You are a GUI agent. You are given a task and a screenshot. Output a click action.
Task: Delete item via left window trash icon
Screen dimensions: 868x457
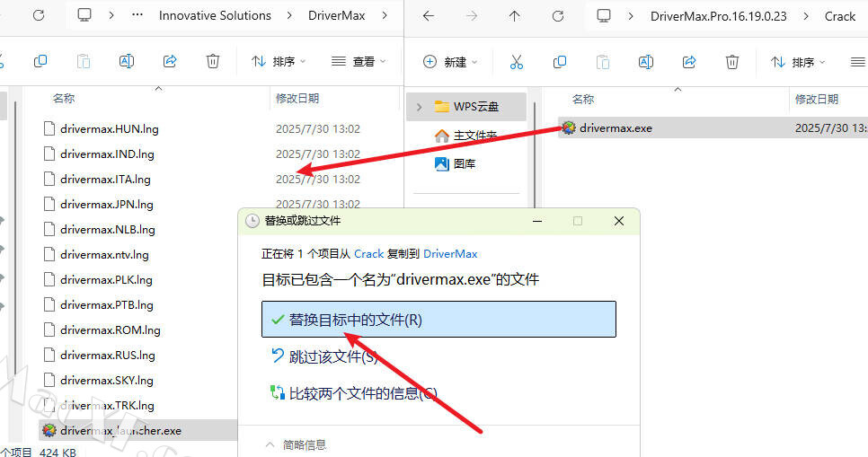[x=213, y=61]
